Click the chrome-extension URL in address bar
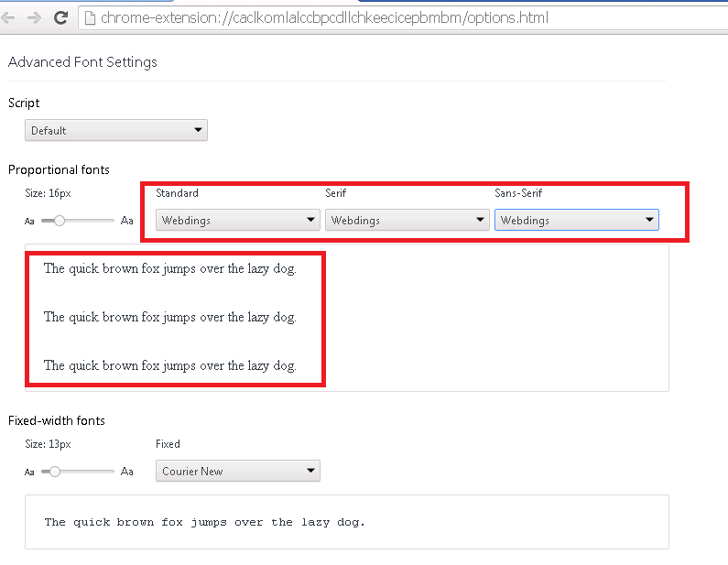Viewport: 728px width, 565px height. point(324,17)
